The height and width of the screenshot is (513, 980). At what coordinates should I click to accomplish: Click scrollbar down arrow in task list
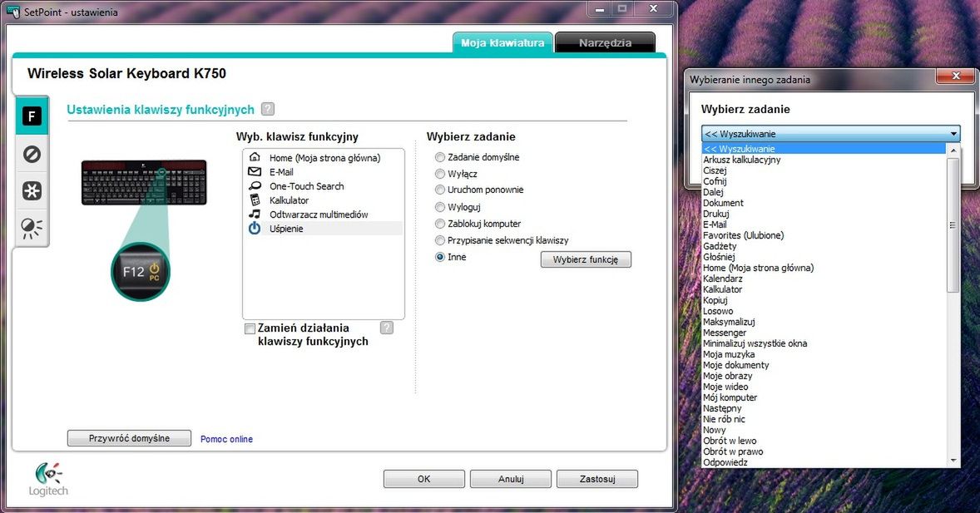(953, 461)
